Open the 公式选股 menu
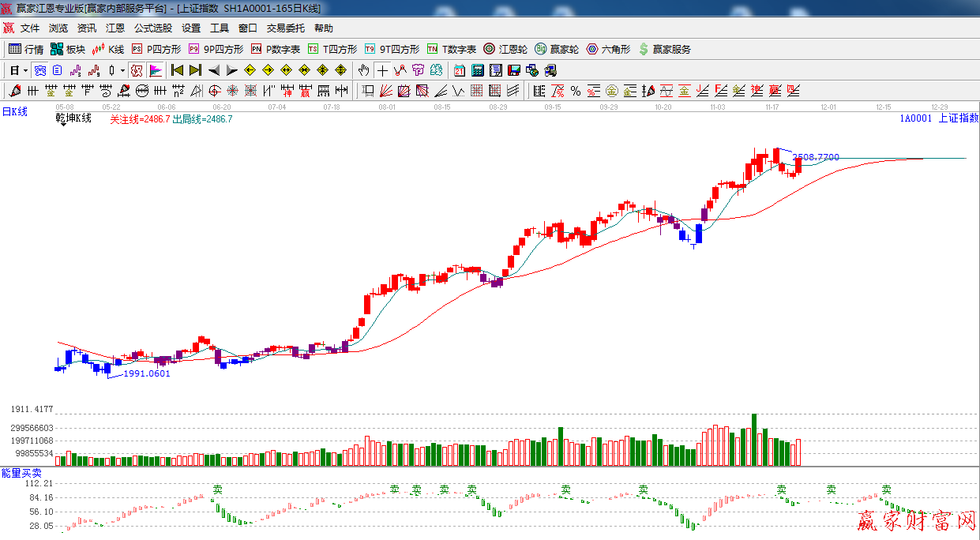The width and height of the screenshot is (980, 540). [x=152, y=28]
